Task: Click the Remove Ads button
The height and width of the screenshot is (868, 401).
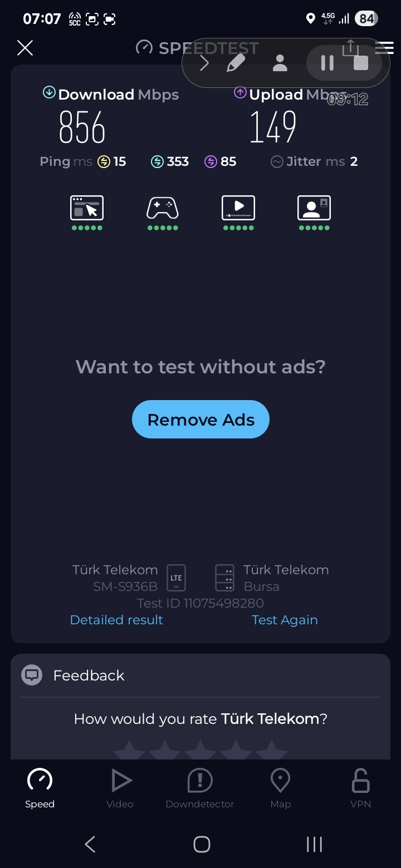Action: pos(200,420)
